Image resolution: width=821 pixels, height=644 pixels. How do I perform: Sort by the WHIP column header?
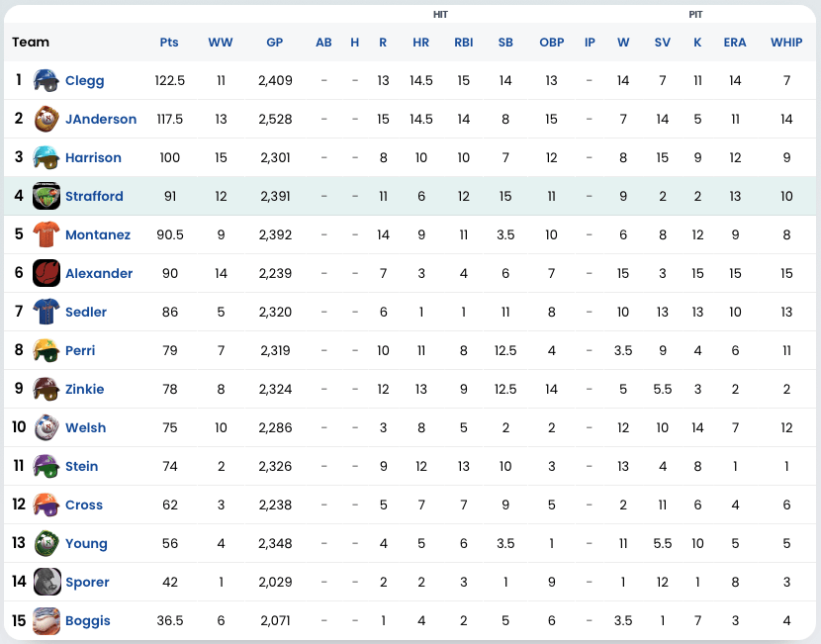(786, 43)
